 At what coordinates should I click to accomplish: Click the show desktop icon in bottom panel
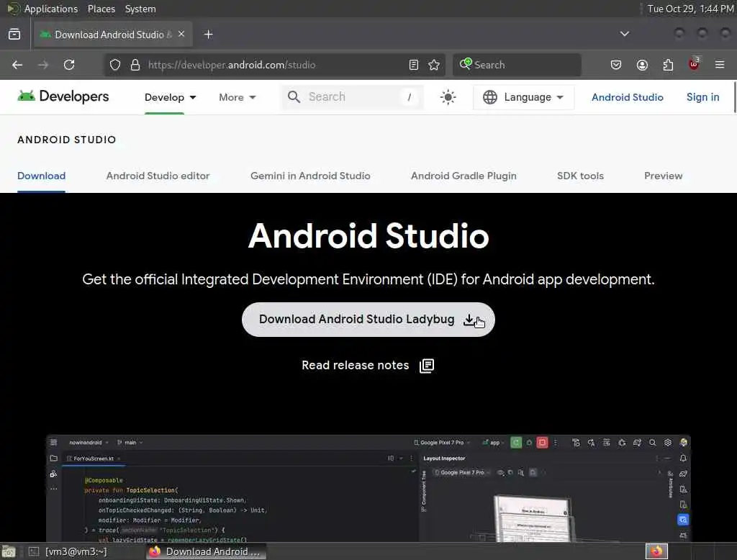click(x=9, y=551)
